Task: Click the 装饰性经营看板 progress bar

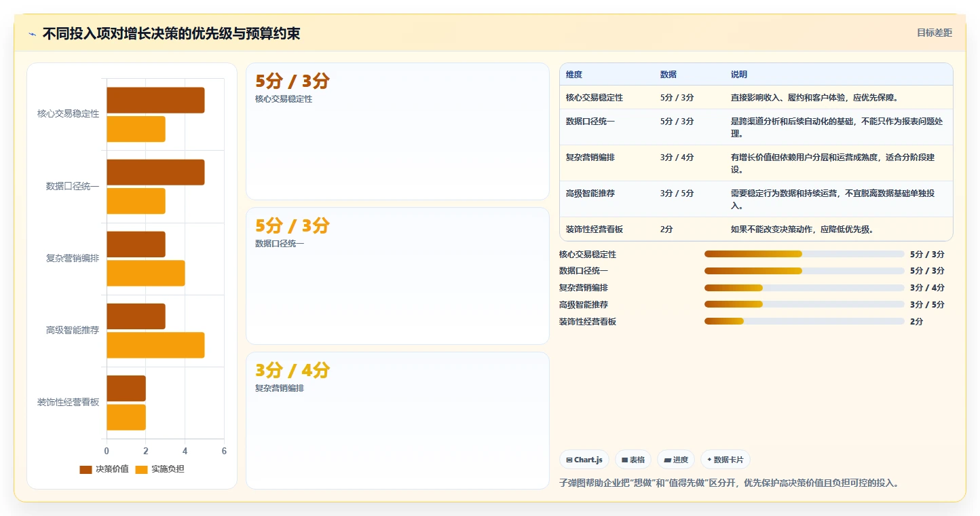Action: (804, 321)
